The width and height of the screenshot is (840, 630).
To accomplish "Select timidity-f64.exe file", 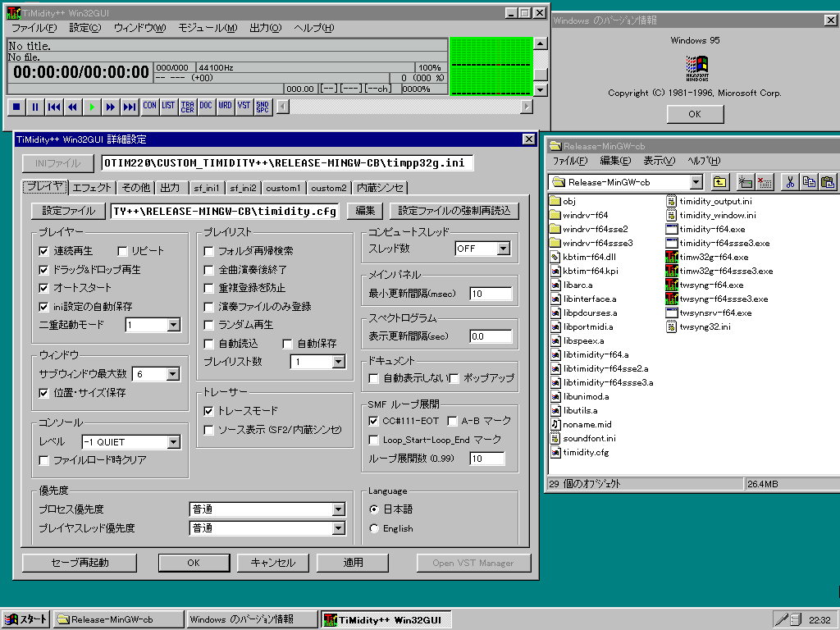I will 705,229.
